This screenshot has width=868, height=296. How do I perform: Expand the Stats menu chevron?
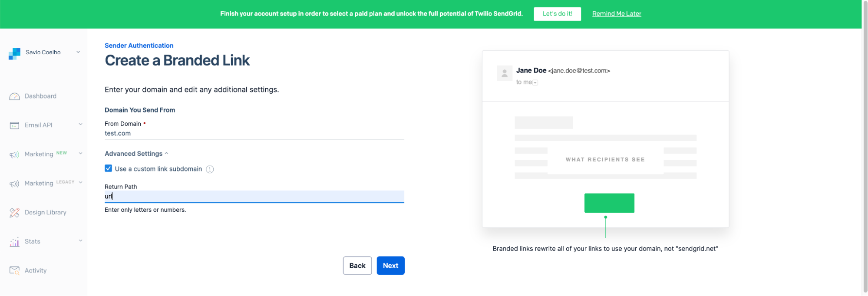point(80,241)
